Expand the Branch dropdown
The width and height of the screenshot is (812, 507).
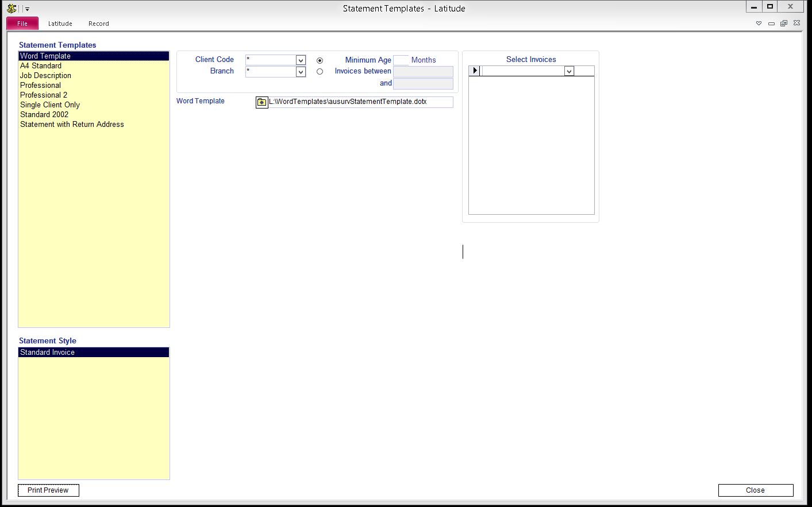(x=301, y=72)
